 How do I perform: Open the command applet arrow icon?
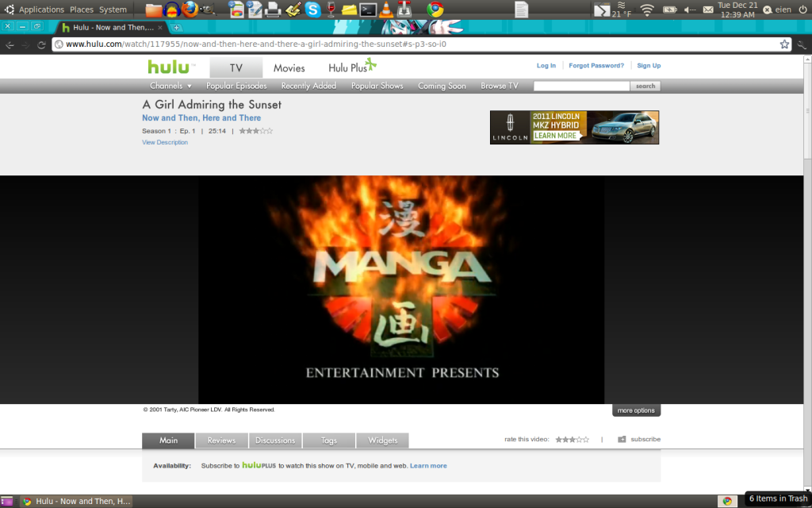coord(601,10)
